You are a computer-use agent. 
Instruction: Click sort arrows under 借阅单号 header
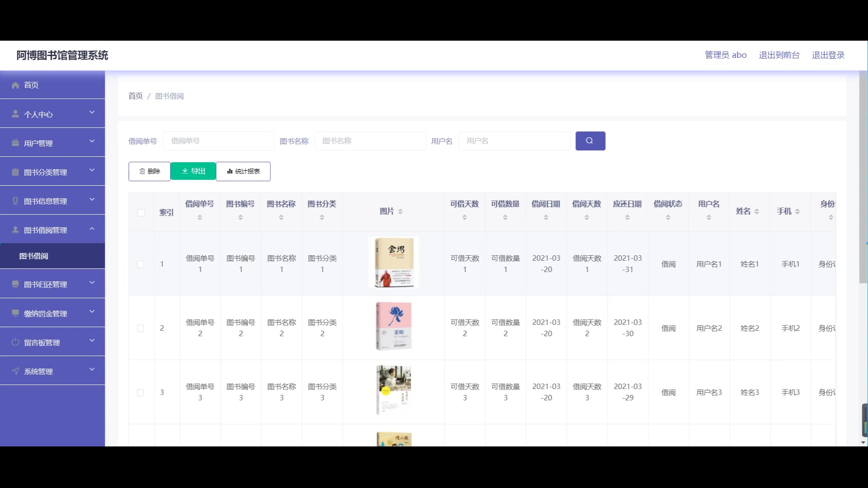tap(200, 218)
